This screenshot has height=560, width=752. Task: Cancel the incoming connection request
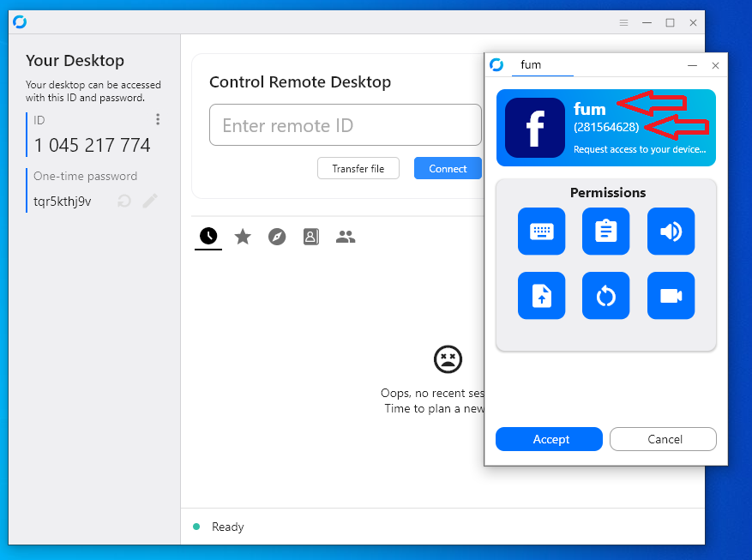click(x=664, y=439)
